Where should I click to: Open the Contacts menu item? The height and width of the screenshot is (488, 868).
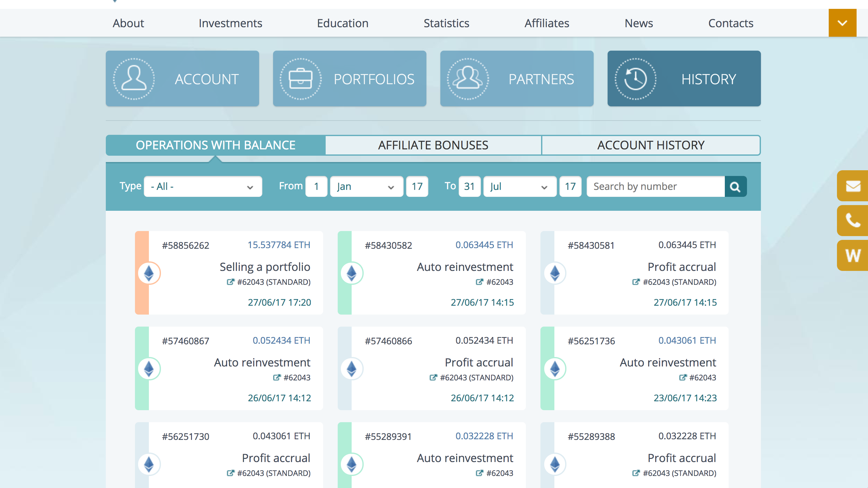click(731, 23)
